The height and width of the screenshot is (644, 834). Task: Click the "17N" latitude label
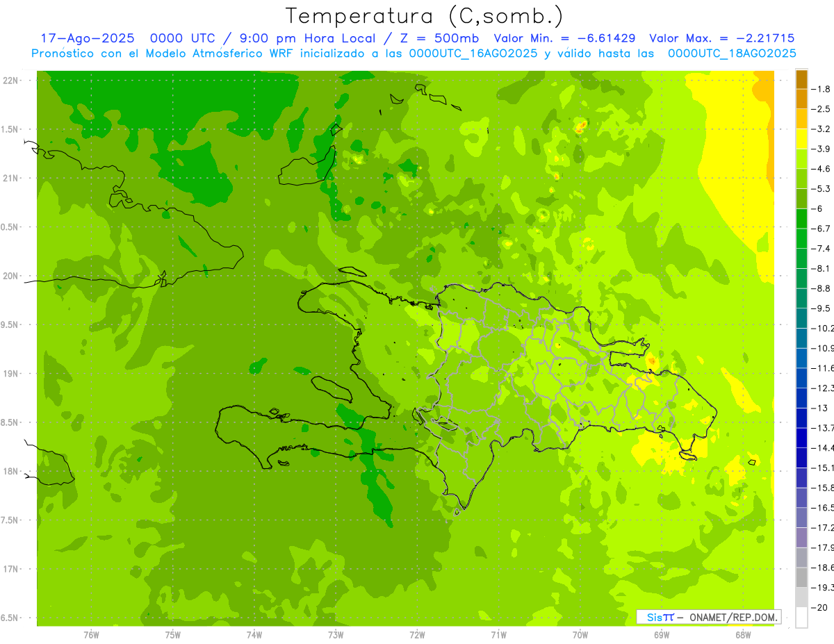10,569
